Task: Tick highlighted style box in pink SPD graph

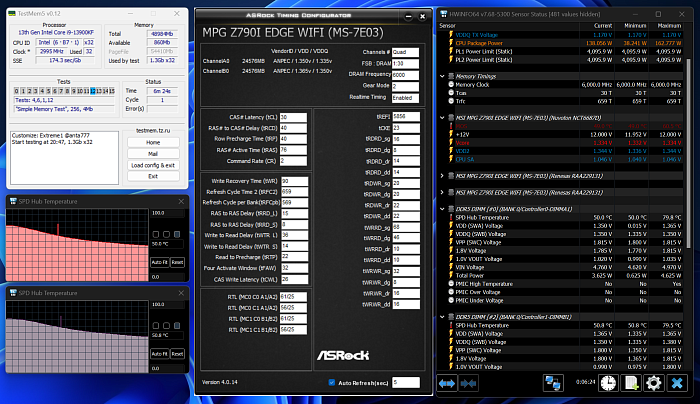Action: [177, 234]
